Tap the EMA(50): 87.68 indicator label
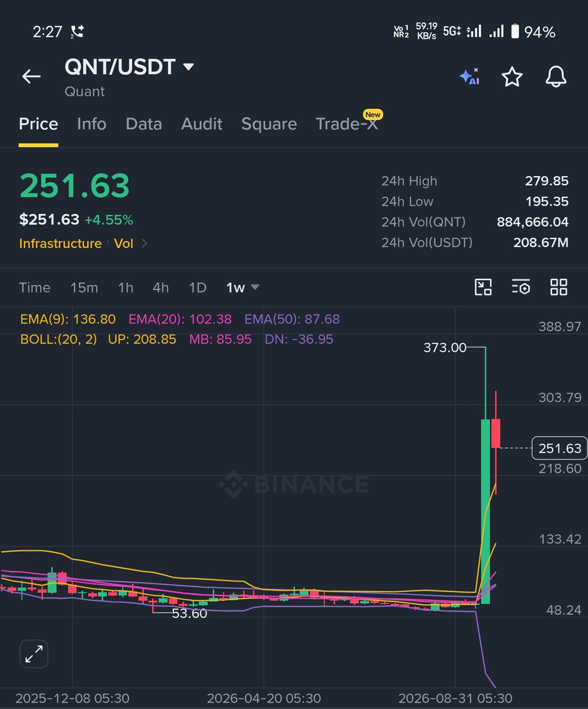 click(292, 320)
